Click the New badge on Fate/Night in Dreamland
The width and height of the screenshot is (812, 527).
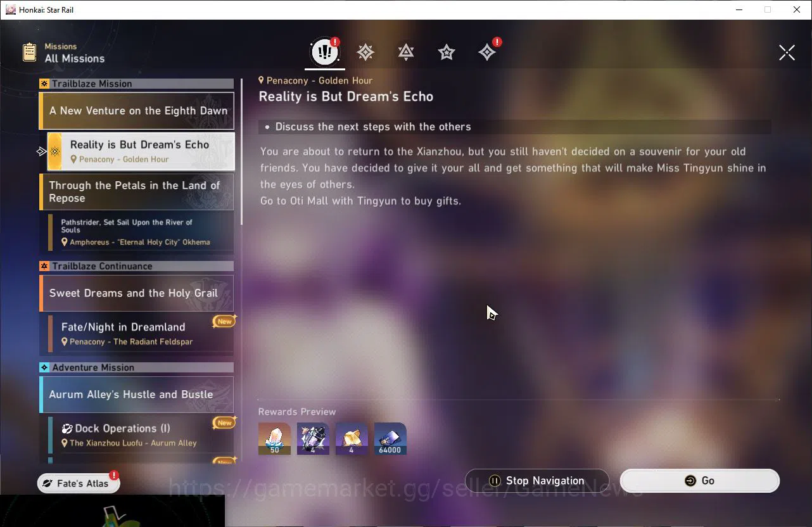click(x=225, y=321)
